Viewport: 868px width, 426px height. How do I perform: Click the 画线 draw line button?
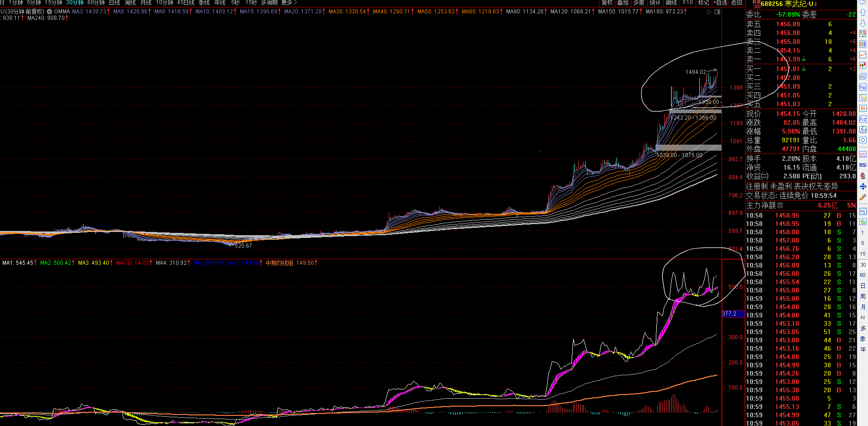click(x=671, y=3)
